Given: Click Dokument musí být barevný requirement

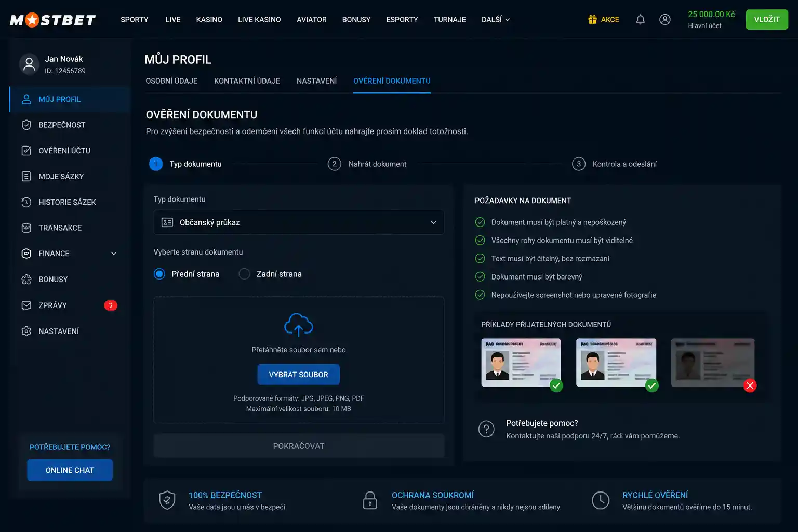Looking at the screenshot, I should click(x=537, y=277).
